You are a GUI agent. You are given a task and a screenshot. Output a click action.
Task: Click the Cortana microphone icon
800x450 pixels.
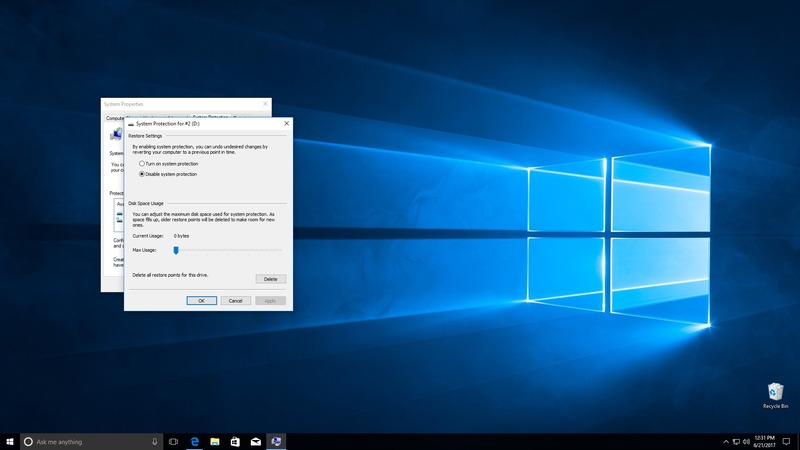(x=155, y=441)
